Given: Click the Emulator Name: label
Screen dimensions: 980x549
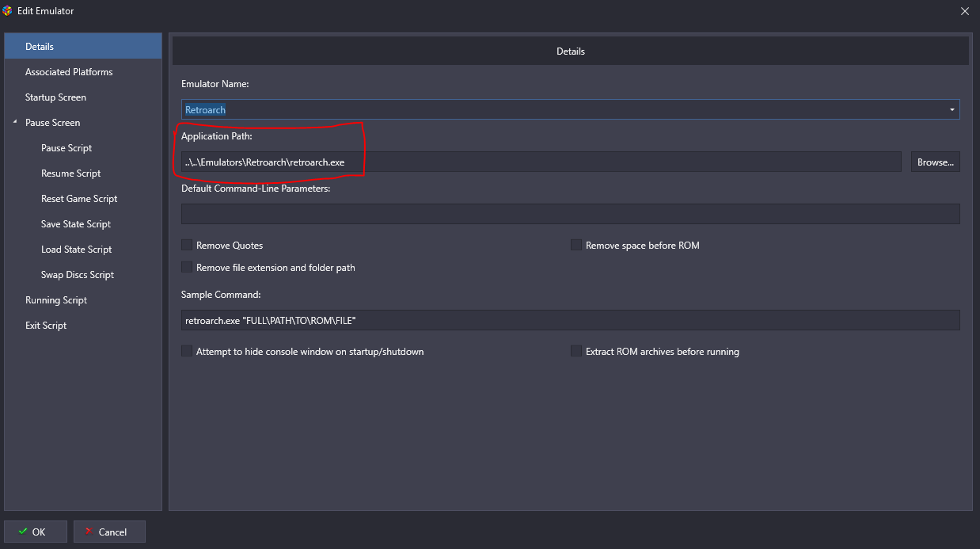Looking at the screenshot, I should coord(215,84).
